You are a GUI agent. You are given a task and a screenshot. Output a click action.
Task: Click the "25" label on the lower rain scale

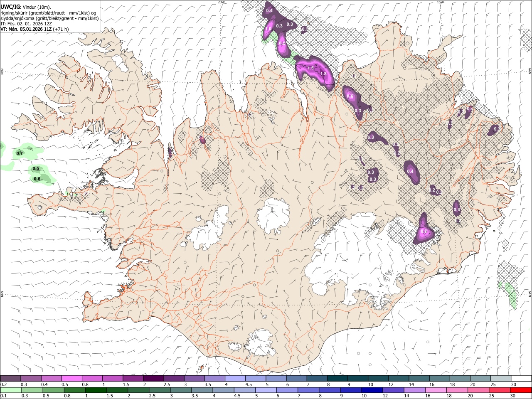(492, 396)
